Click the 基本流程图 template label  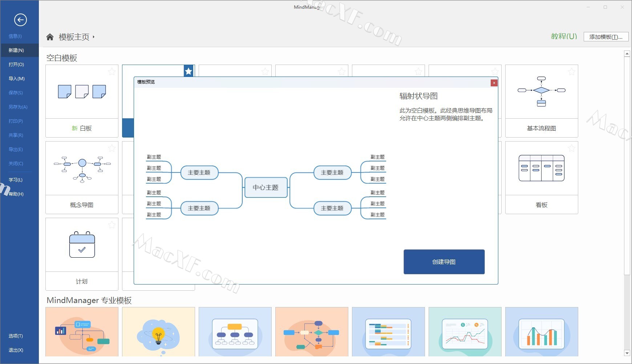point(542,128)
